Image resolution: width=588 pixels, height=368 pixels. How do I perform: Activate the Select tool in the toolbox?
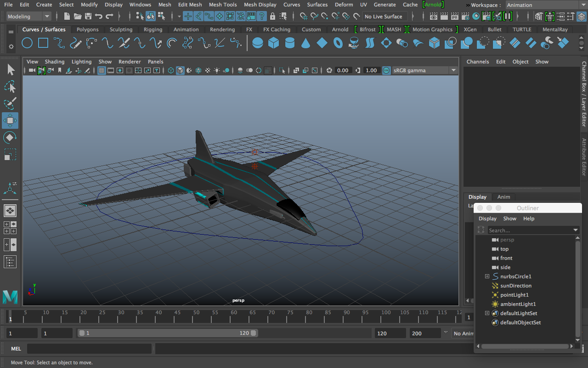click(10, 70)
